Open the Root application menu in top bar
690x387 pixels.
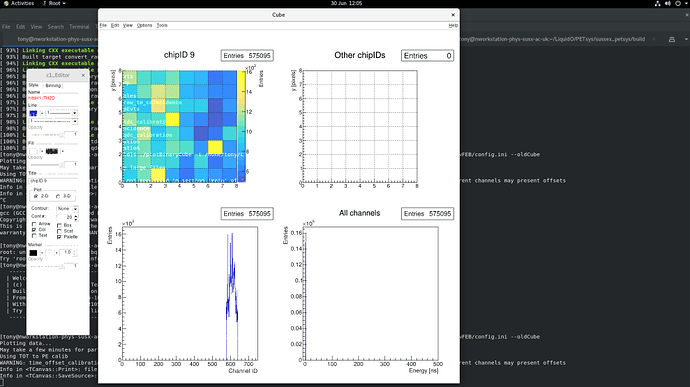(x=54, y=3)
